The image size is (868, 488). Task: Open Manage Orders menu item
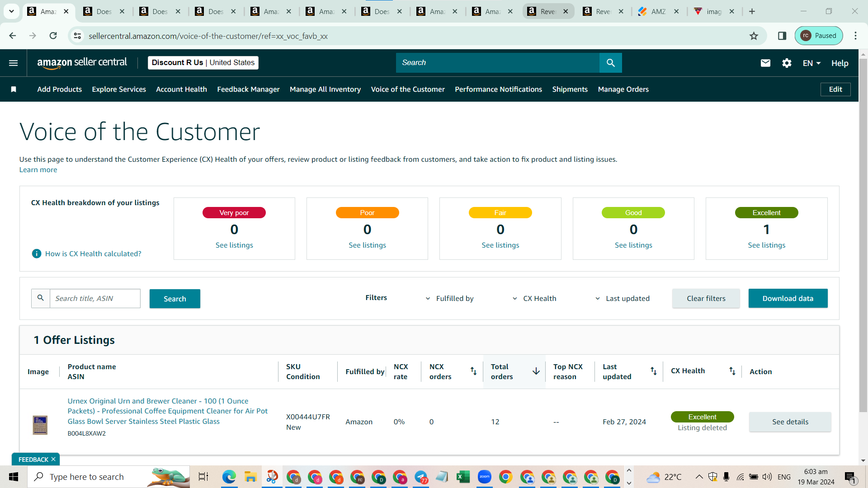[623, 89]
